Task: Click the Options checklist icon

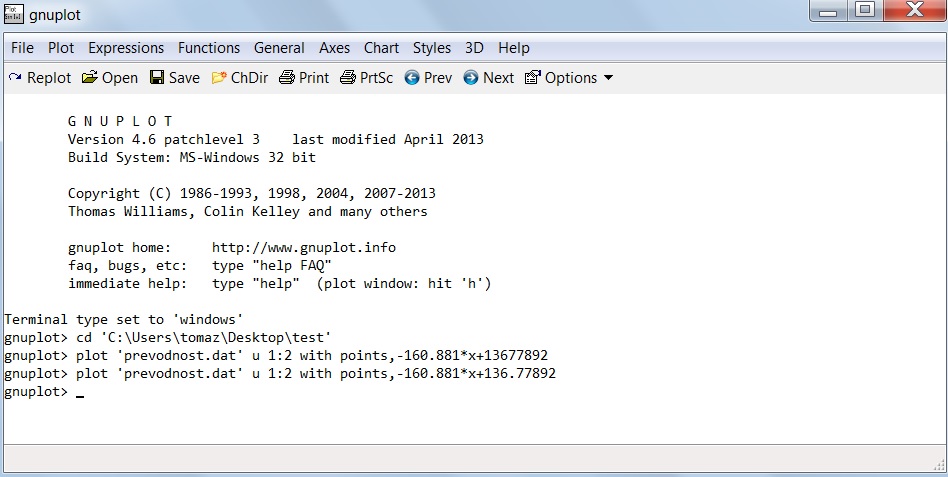Action: [x=533, y=77]
